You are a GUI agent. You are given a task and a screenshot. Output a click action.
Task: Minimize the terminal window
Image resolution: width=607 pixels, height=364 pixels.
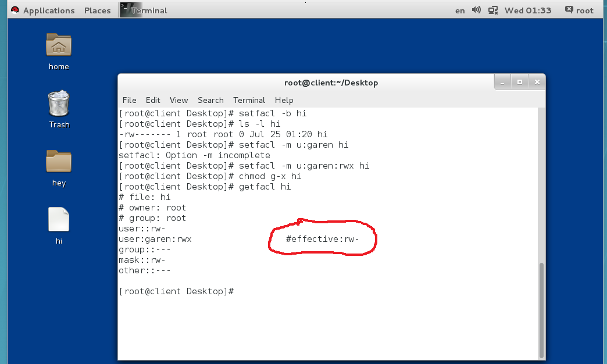[502, 82]
